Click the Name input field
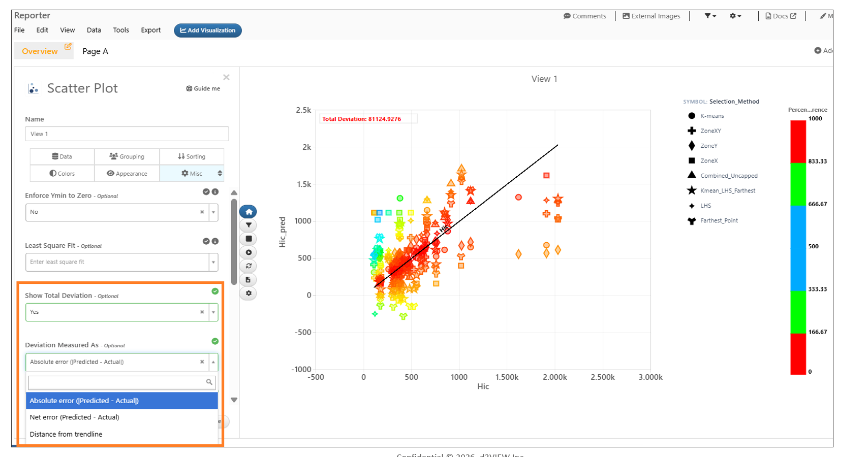Image resolution: width=868 pixels, height=457 pixels. tap(127, 134)
